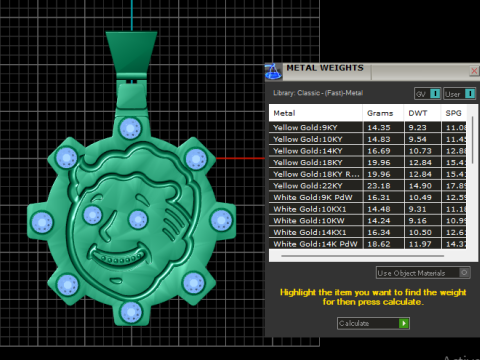Click the green Calculate arrow icon

(404, 323)
